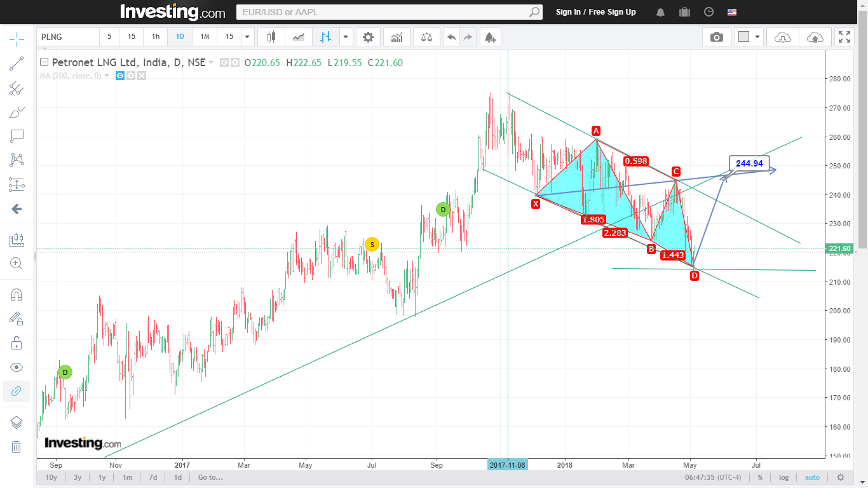Collapse the chart legend box

click(44, 62)
